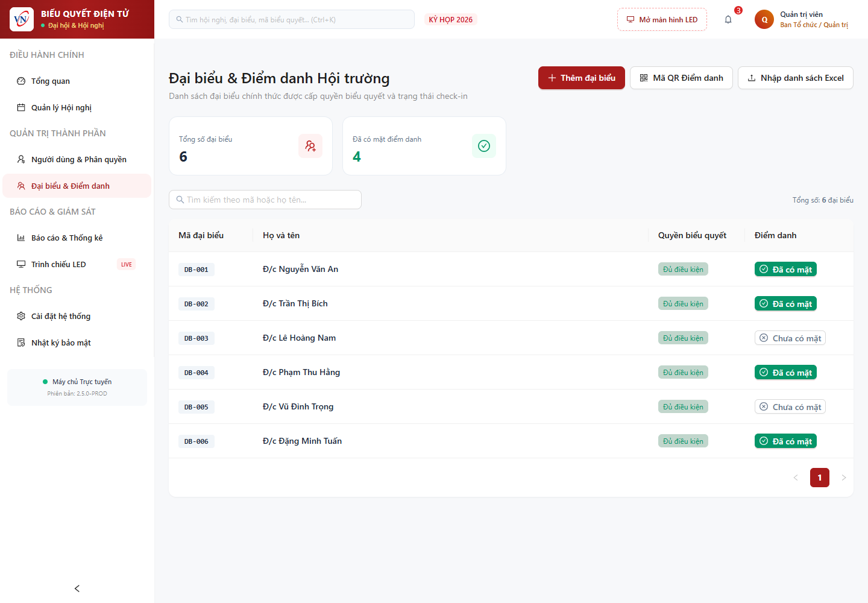
Task: Click the LIVE badge in sidebar
Action: click(x=126, y=264)
